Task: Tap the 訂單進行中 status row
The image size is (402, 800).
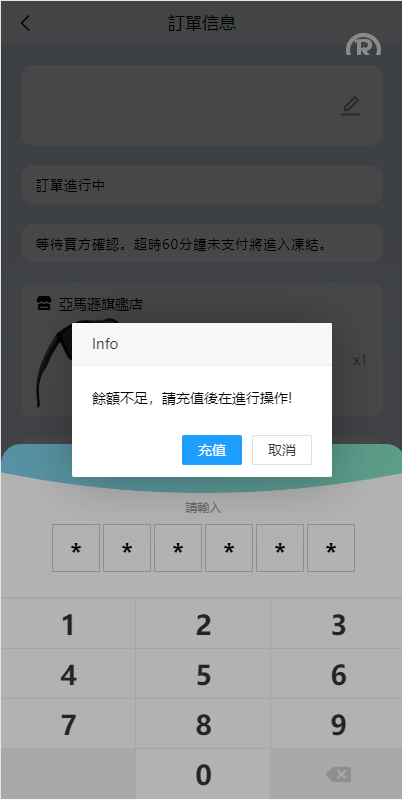Action: [202, 185]
